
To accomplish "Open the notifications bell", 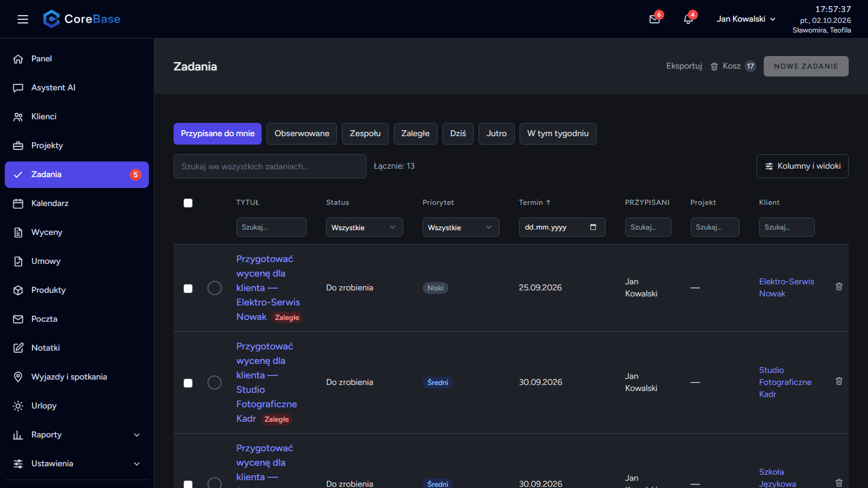I will pyautogui.click(x=688, y=19).
